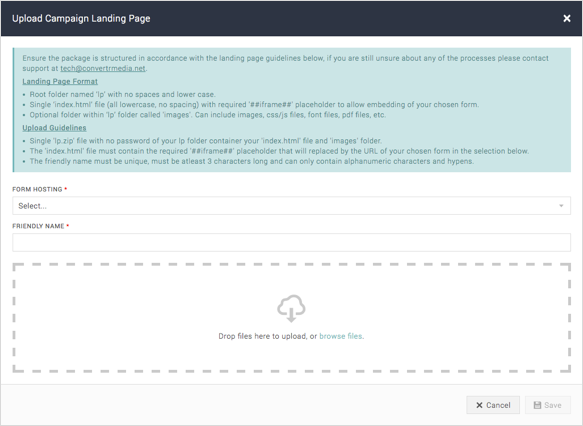583x426 pixels.
Task: Focus the Friendly Name text field
Action: click(292, 242)
